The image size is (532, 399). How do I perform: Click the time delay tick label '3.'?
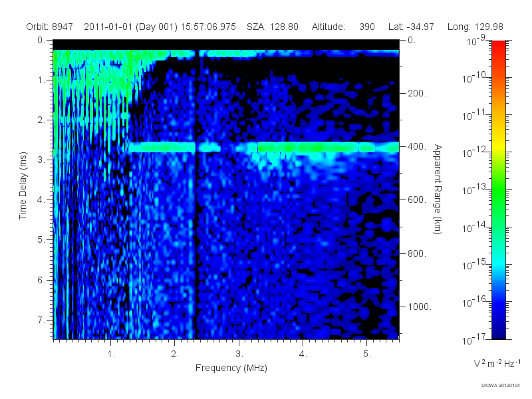[x=41, y=160]
